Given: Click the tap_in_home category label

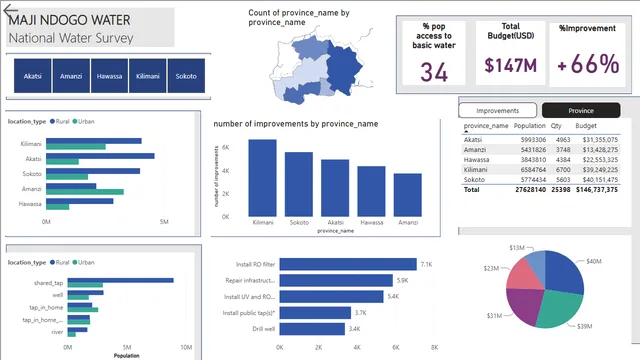Looking at the screenshot, I should (46, 307).
